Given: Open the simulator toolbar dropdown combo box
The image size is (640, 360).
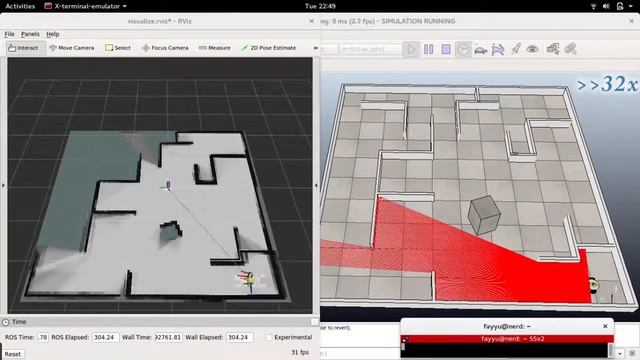Looking at the screenshot, I should (x=371, y=49).
